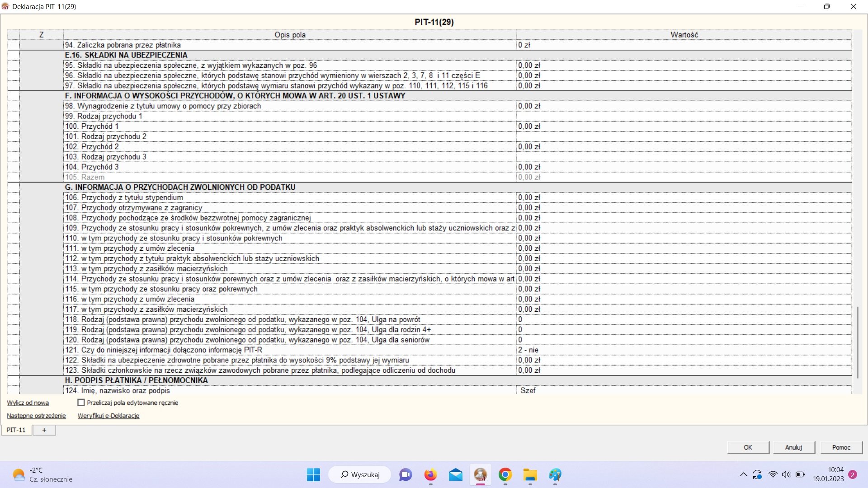This screenshot has height=488, width=868.
Task: Open File Explorer from the taskbar
Action: tap(530, 475)
